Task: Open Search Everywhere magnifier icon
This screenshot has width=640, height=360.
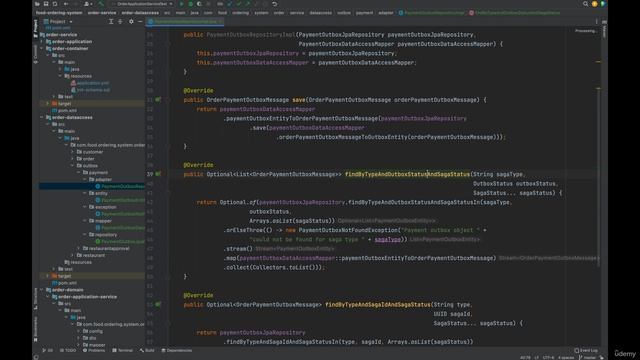Action: pyautogui.click(x=585, y=4)
